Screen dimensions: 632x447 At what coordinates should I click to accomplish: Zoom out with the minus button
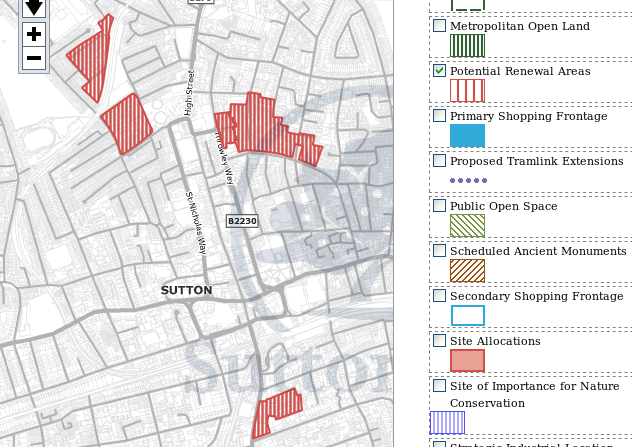coord(34,58)
